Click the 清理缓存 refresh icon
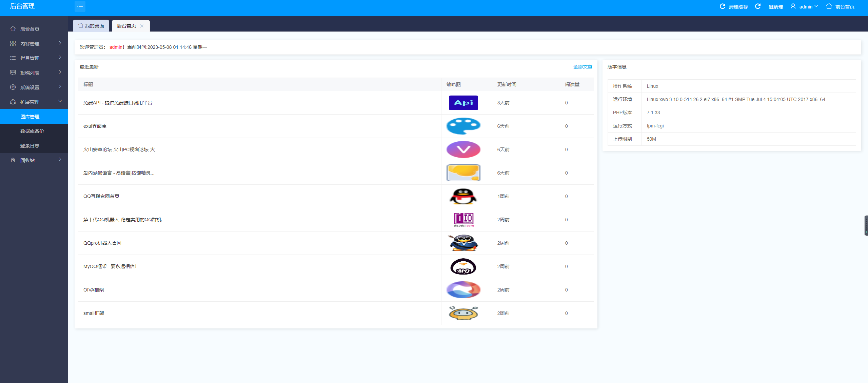Screen dimensions: 868x383 tap(723, 6)
